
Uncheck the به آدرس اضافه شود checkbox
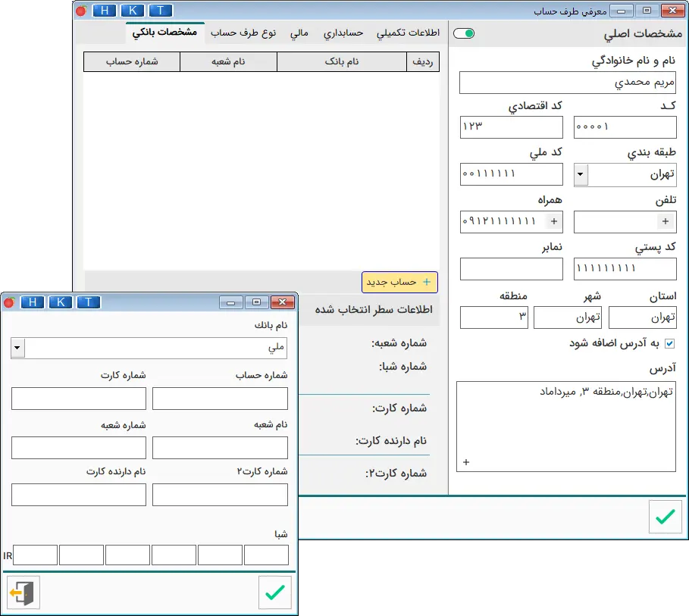(670, 342)
